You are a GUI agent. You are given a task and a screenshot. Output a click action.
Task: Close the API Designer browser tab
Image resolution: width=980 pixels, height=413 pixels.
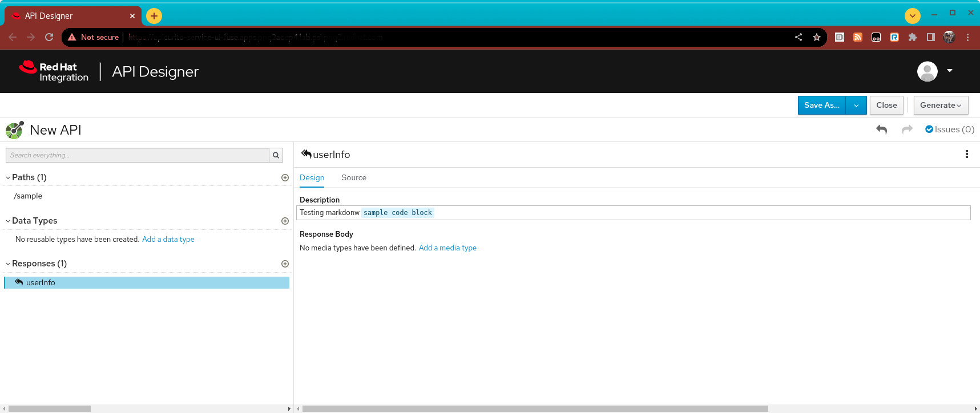click(x=132, y=16)
